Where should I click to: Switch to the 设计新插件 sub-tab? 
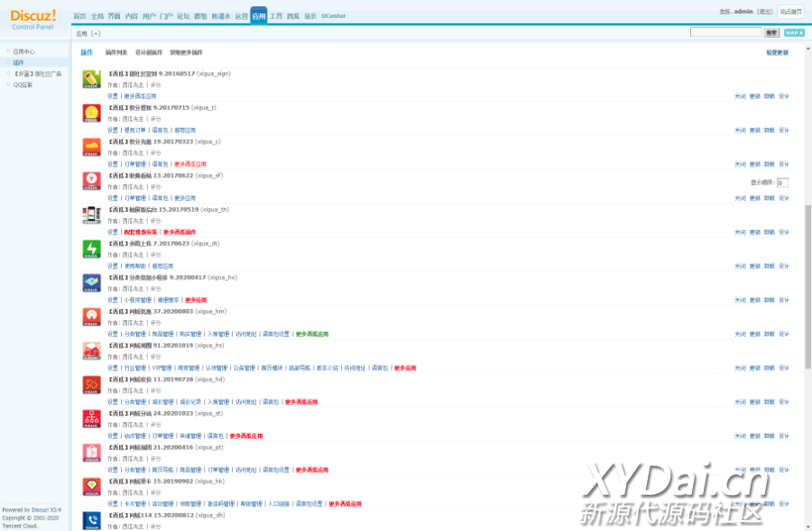[149, 52]
